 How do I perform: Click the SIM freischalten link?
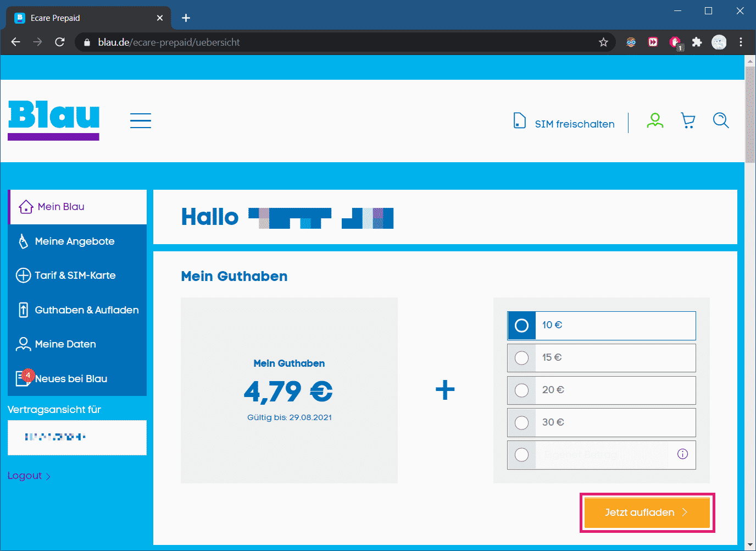click(575, 124)
